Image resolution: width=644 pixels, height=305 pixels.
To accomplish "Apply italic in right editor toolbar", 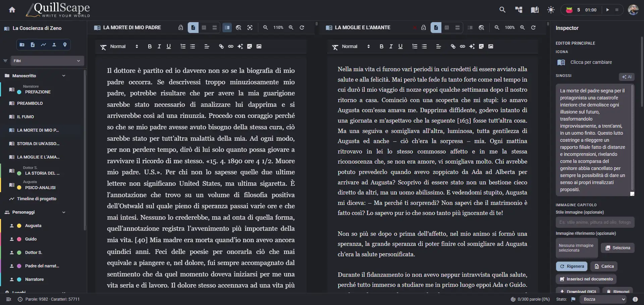I will pyautogui.click(x=391, y=46).
